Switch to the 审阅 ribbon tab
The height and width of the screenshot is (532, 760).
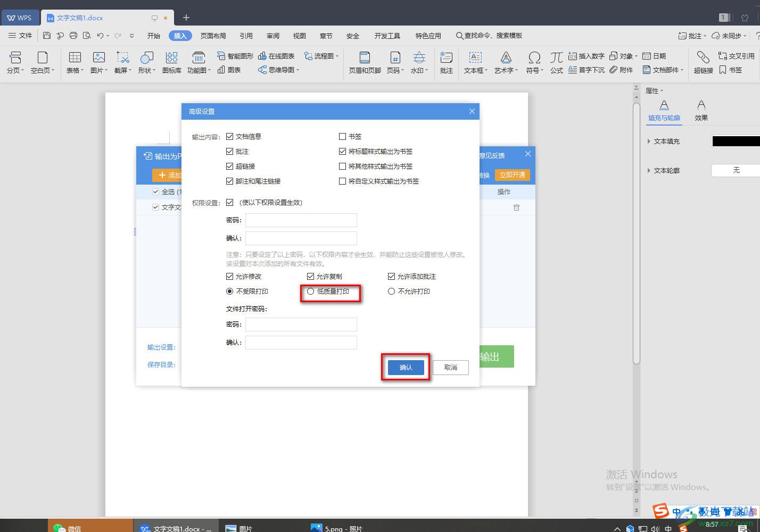[273, 36]
